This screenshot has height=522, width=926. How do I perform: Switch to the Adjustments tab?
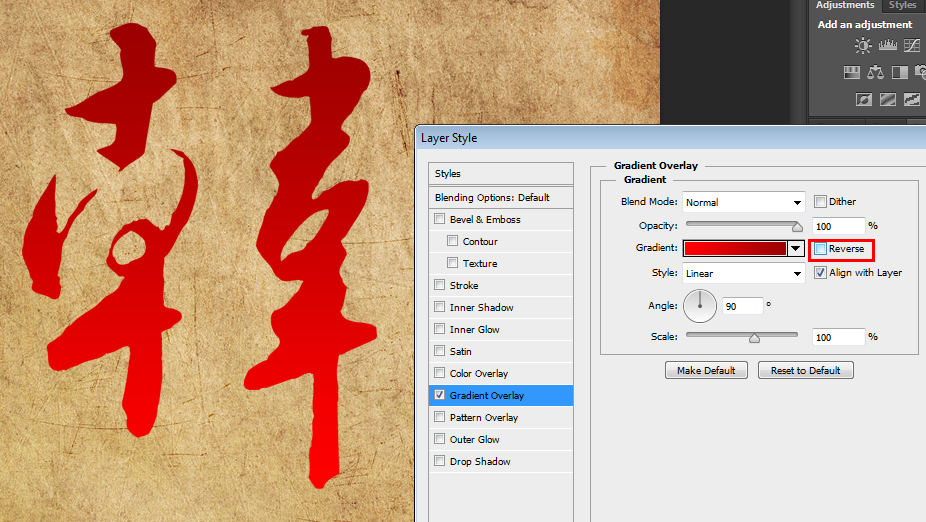coord(845,5)
